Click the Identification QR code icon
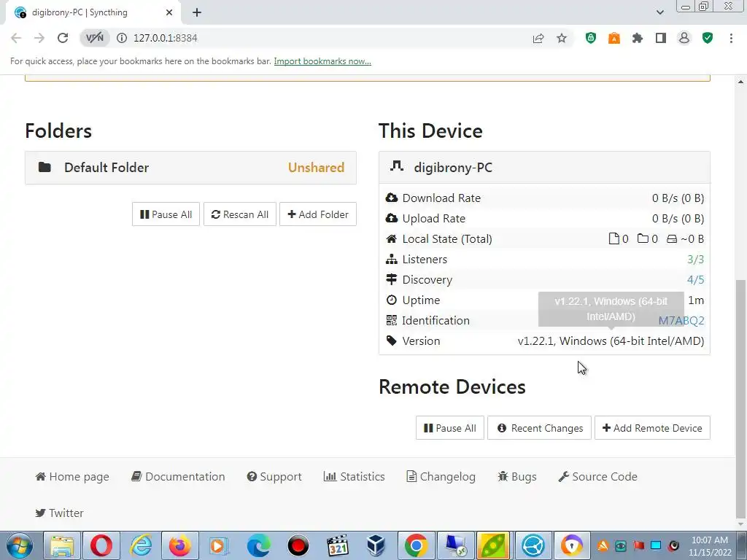The height and width of the screenshot is (560, 747). point(392,321)
